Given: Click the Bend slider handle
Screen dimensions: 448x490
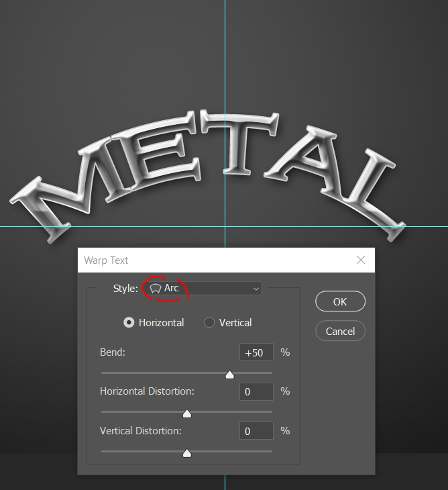Looking at the screenshot, I should tap(230, 375).
